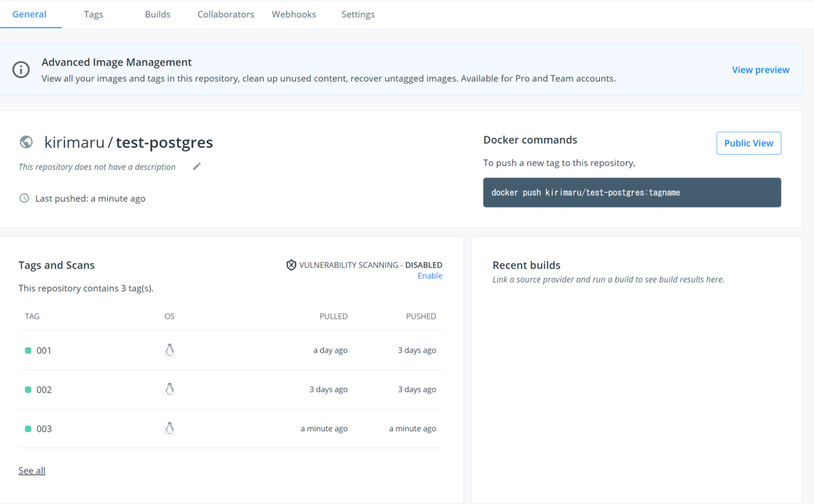Enable vulnerability scanning via Enable link
This screenshot has width=814, height=504.
tap(430, 276)
